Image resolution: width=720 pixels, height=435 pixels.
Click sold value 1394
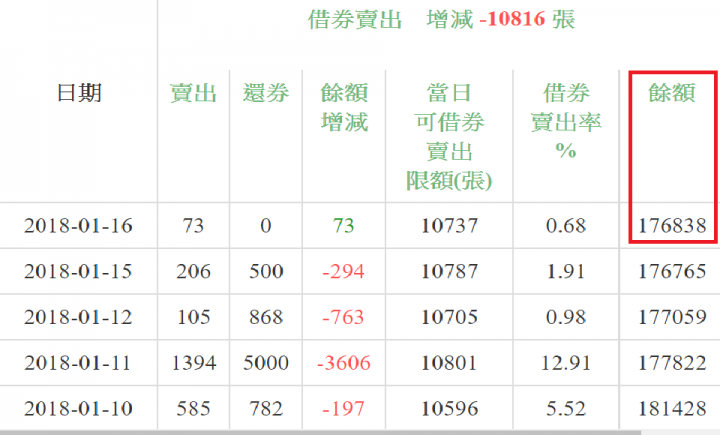tap(193, 363)
